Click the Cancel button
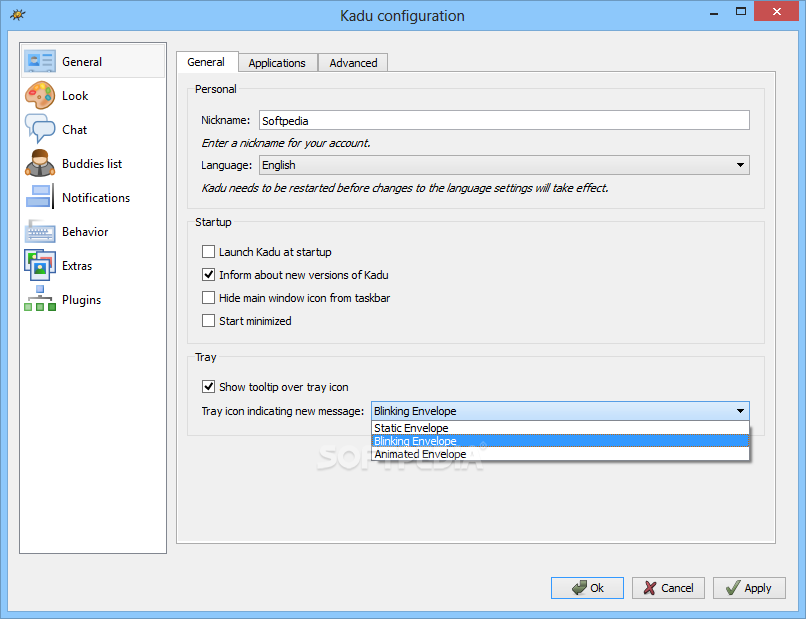 (x=668, y=588)
